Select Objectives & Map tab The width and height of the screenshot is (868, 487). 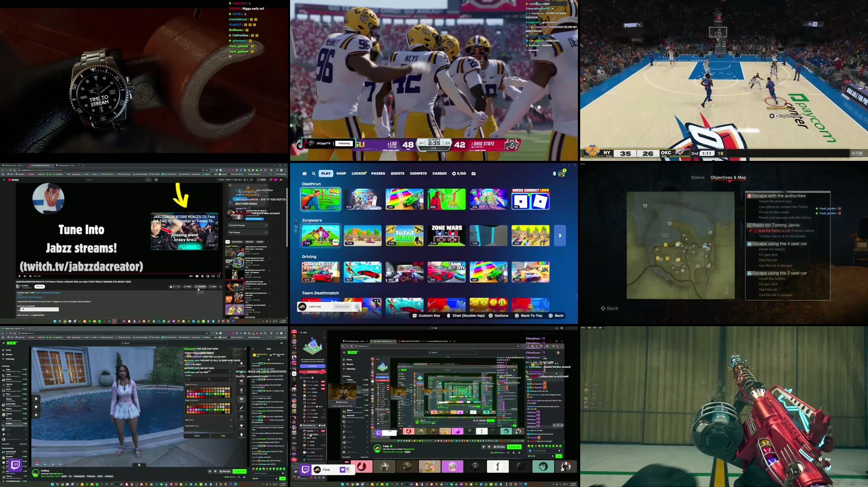coord(728,178)
